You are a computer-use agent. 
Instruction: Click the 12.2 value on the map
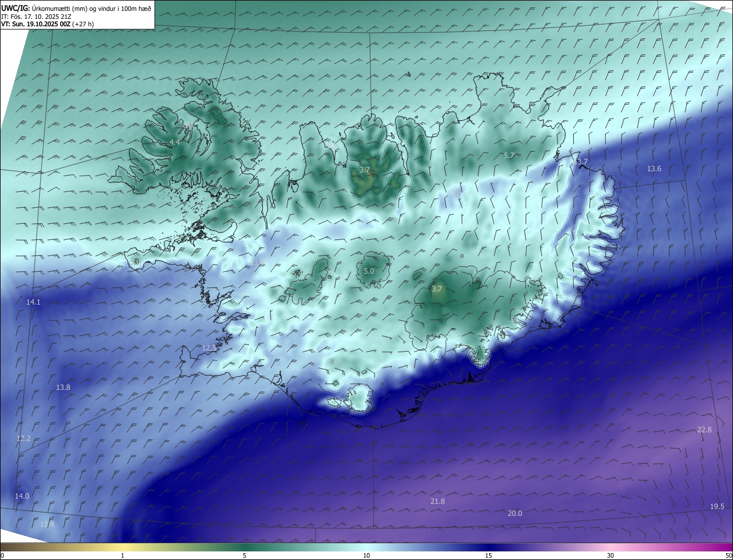click(x=23, y=438)
